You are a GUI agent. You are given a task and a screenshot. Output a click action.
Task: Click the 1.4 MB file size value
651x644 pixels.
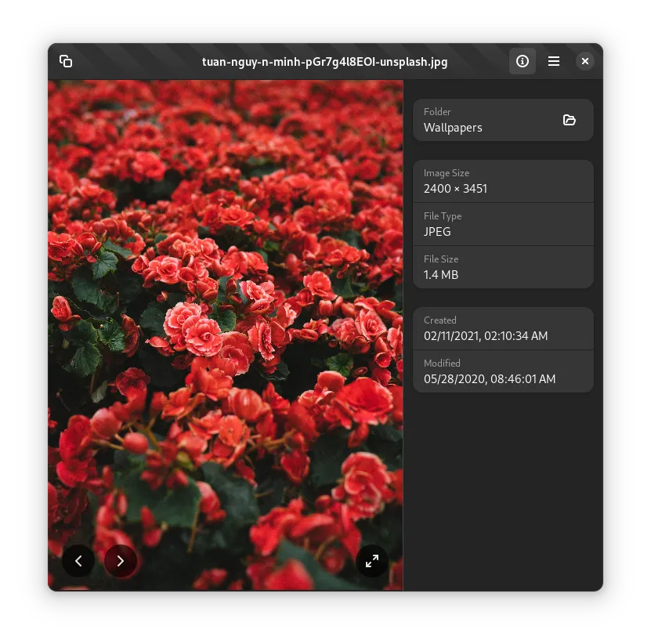pos(441,275)
